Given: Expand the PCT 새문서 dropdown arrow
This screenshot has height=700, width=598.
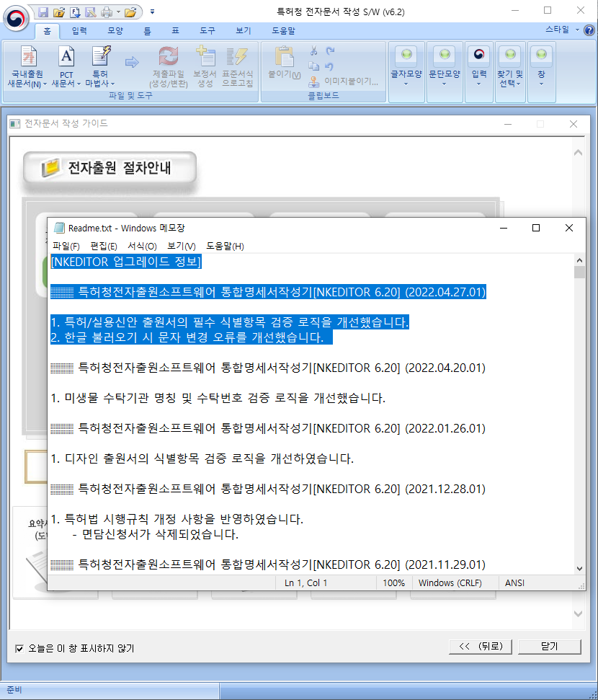Looking at the screenshot, I should pos(79,84).
